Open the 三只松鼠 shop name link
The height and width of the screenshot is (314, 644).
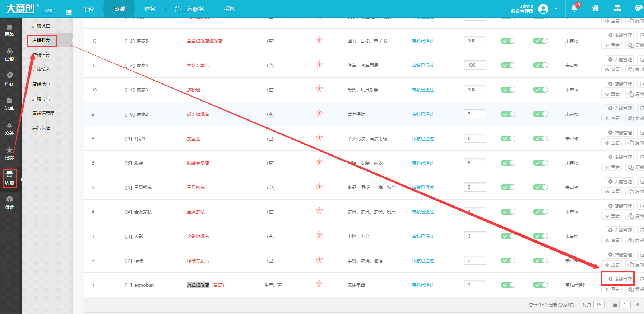196,188
